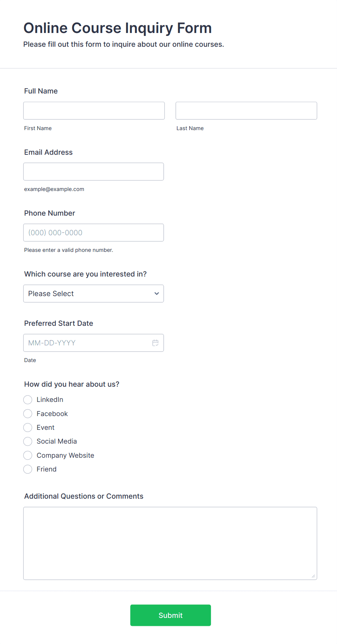Select the Social Media radio button
The image size is (337, 644).
point(28,441)
